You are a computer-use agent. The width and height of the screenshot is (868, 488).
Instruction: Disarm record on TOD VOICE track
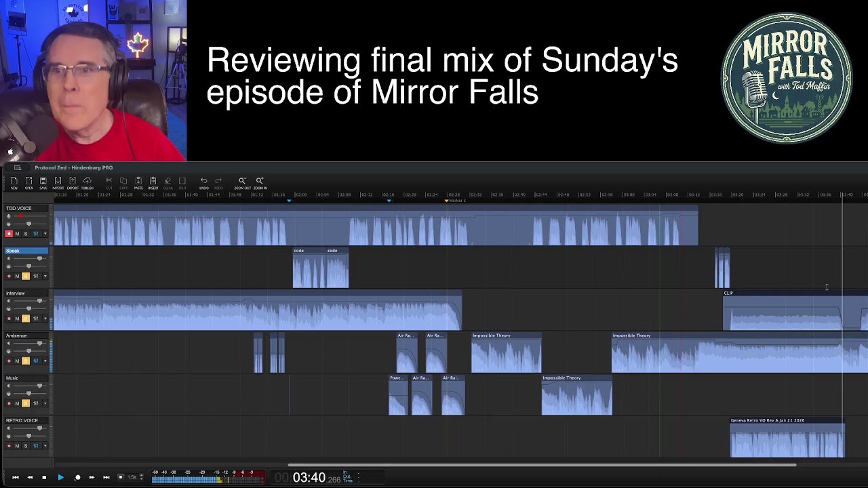9,234
